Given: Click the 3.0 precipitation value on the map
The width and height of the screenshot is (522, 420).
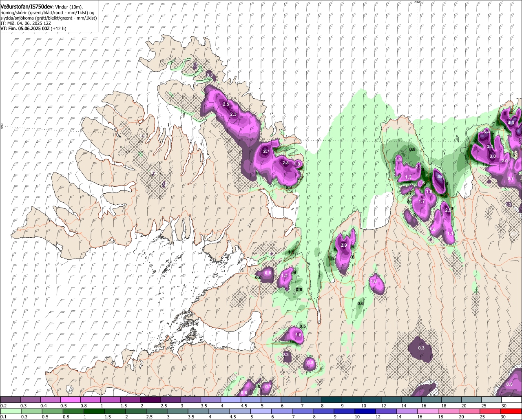Looking at the screenshot, I should click(x=492, y=156).
